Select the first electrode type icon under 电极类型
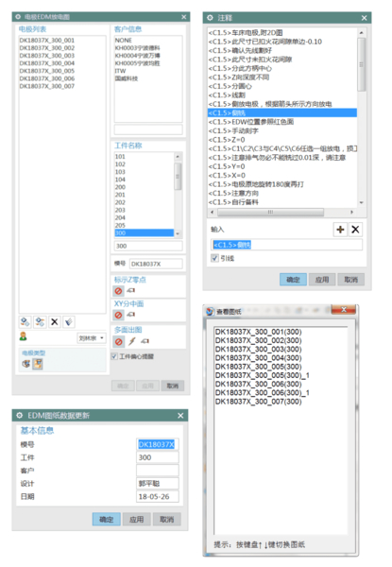The image size is (392, 567). (x=26, y=364)
